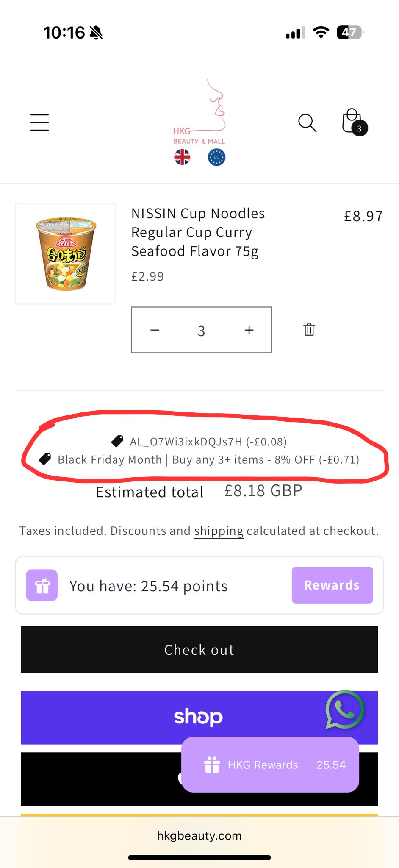Select the EU flag store icon
Screen dimensions: 399x868
pos(216,157)
